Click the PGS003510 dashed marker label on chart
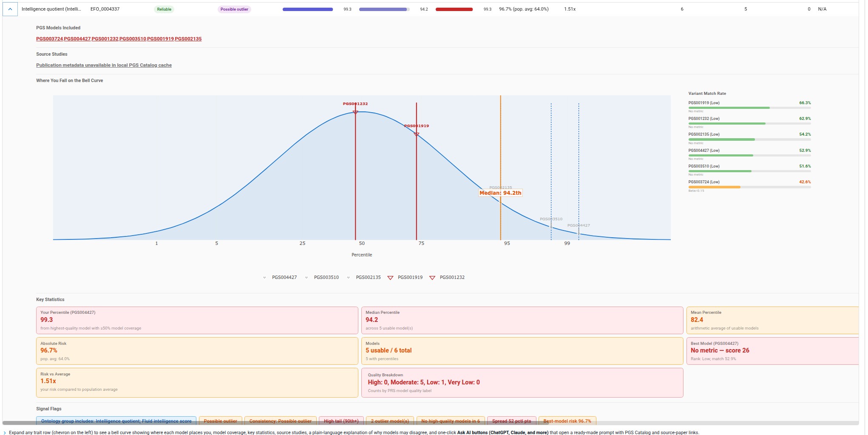The width and height of the screenshot is (868, 435). tap(551, 219)
